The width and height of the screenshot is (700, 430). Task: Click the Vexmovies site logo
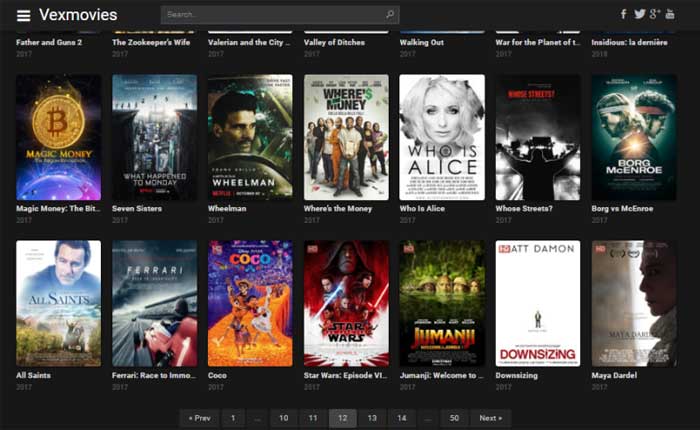coord(78,15)
